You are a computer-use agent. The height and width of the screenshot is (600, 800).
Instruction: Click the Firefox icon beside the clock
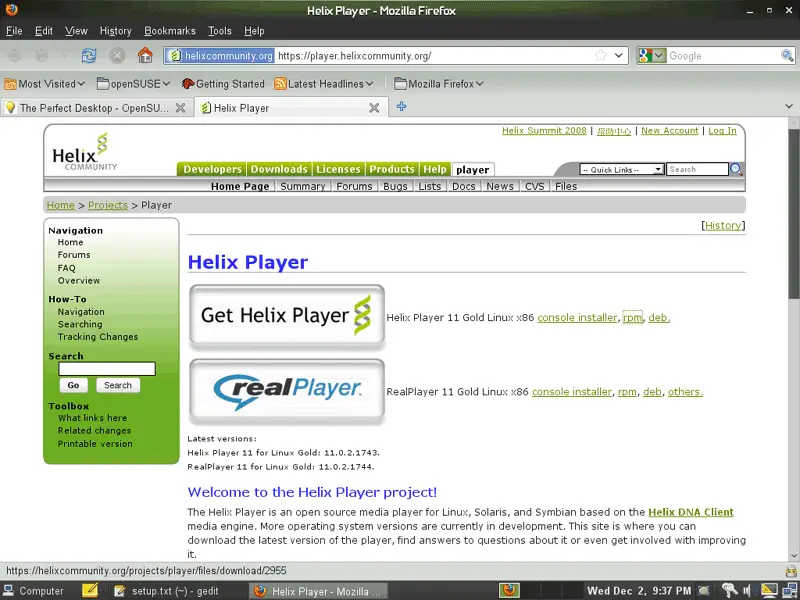click(x=509, y=590)
